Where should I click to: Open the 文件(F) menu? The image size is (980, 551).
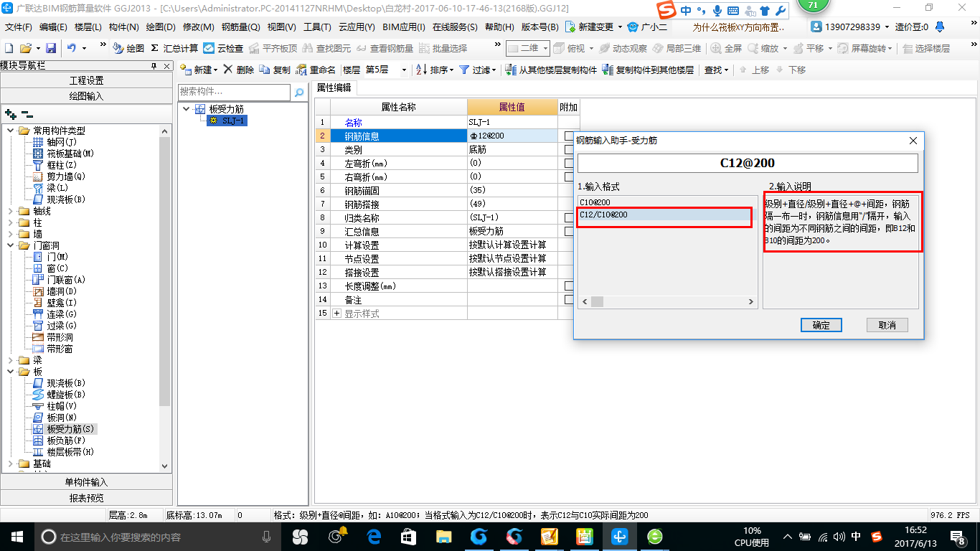tap(19, 27)
